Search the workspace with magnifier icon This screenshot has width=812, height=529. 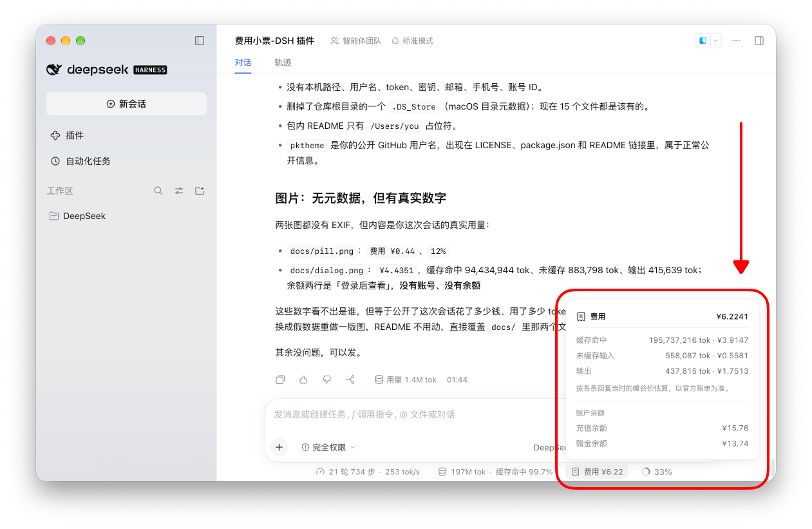point(158,191)
